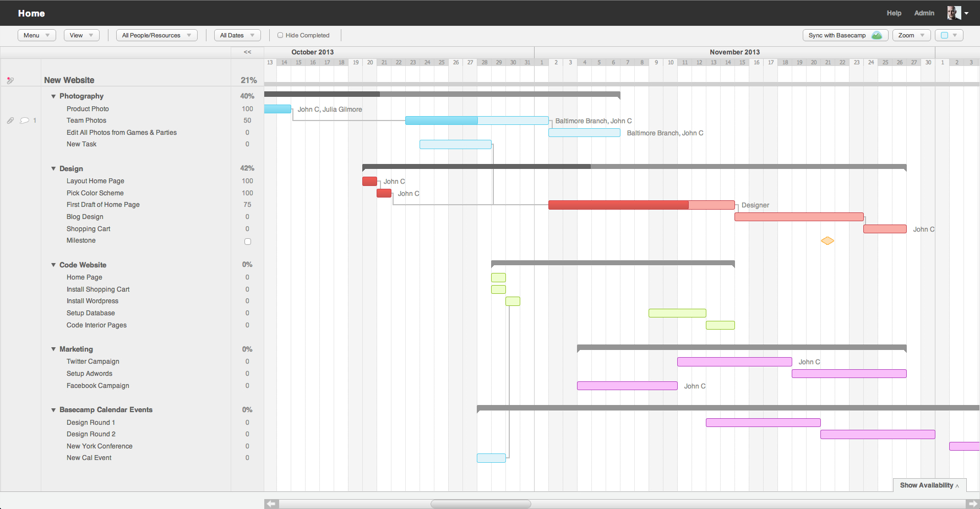
Task: Click the Install Shopping Cart task name
Action: [98, 289]
